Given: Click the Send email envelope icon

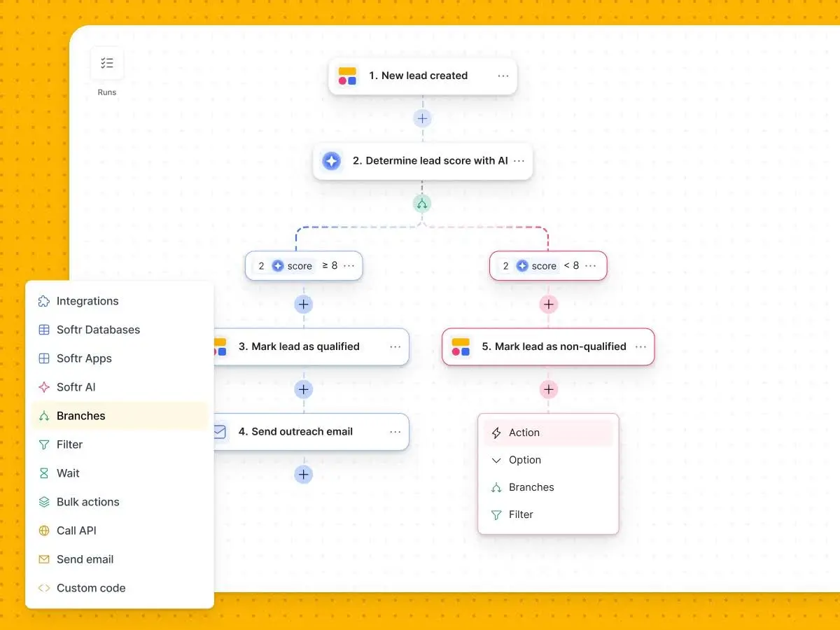Looking at the screenshot, I should [43, 559].
